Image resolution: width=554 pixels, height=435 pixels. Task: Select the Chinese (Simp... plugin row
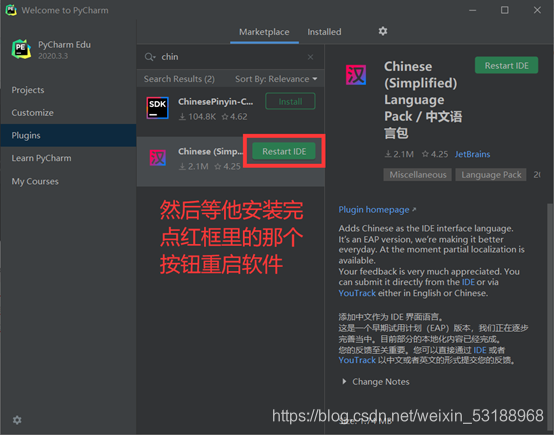230,162
